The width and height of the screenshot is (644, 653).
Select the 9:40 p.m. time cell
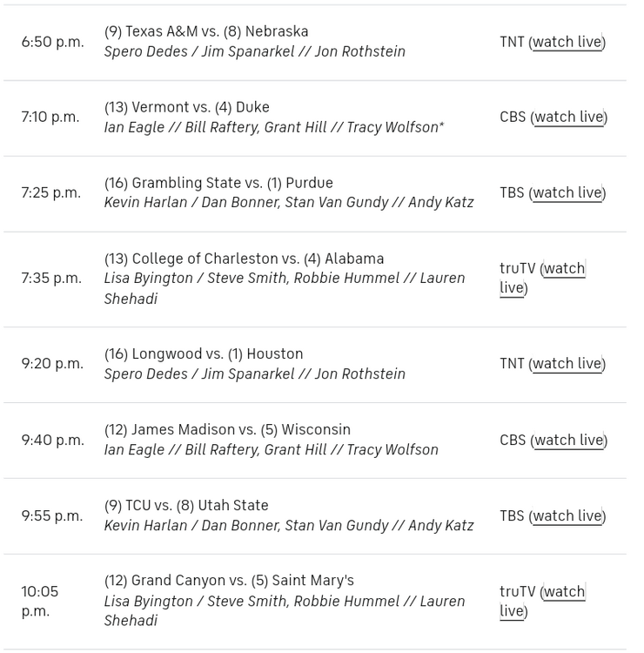(52, 441)
